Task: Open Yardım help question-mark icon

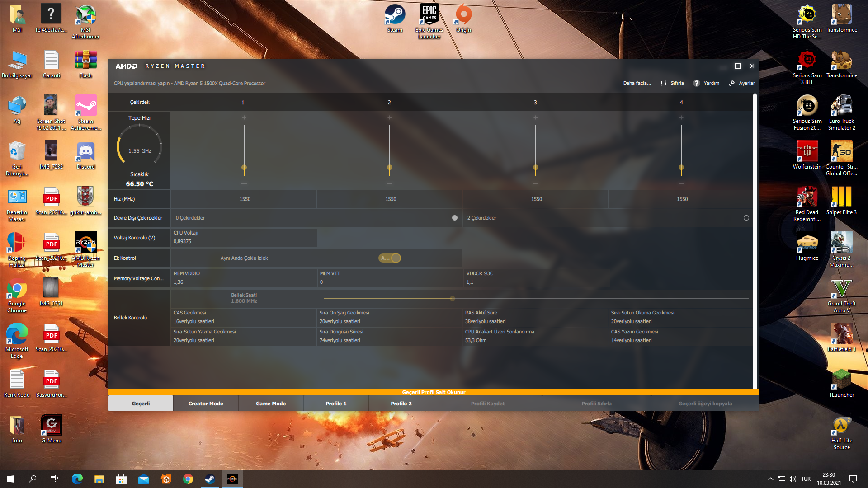Action: pos(697,83)
